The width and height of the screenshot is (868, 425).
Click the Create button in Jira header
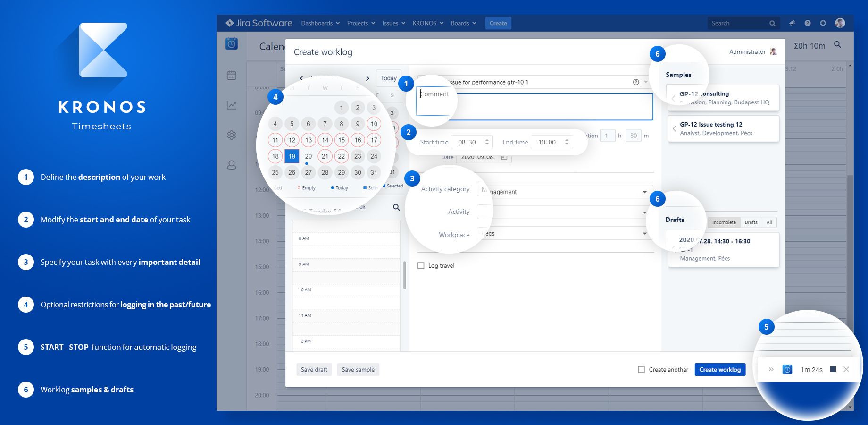(x=498, y=23)
